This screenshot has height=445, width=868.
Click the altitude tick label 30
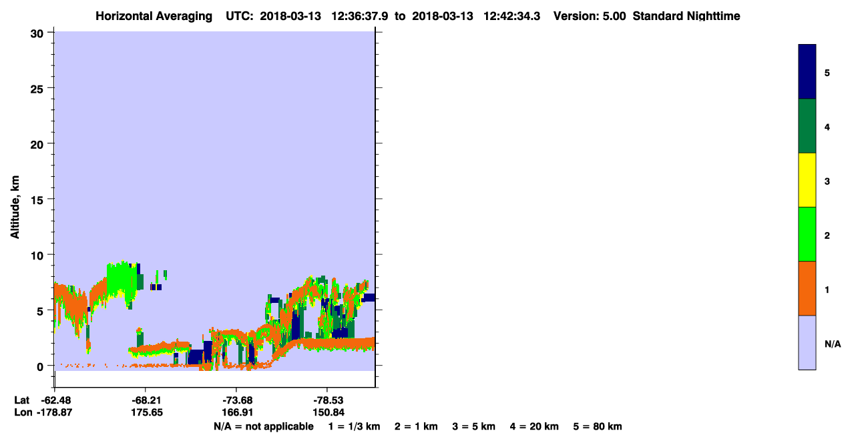tap(39, 33)
